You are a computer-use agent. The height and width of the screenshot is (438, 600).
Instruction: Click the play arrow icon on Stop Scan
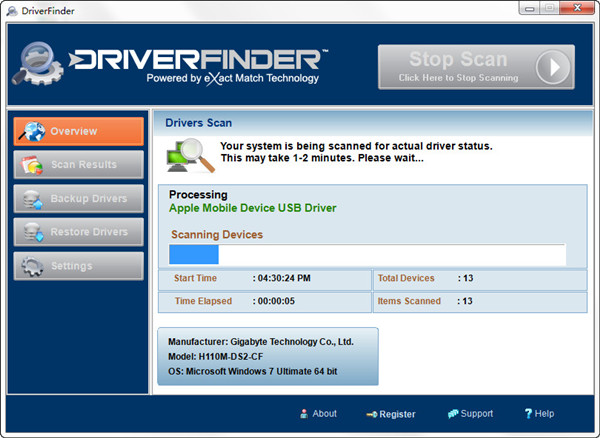(x=553, y=67)
